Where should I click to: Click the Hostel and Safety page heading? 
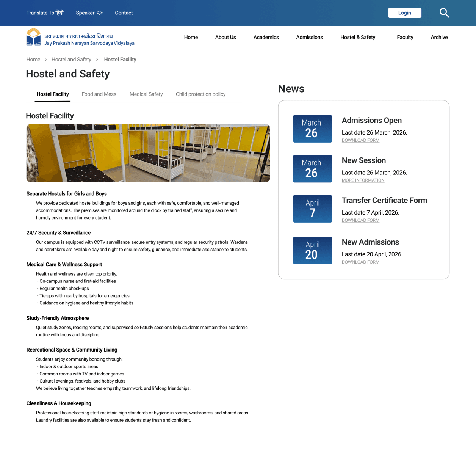pos(68,74)
